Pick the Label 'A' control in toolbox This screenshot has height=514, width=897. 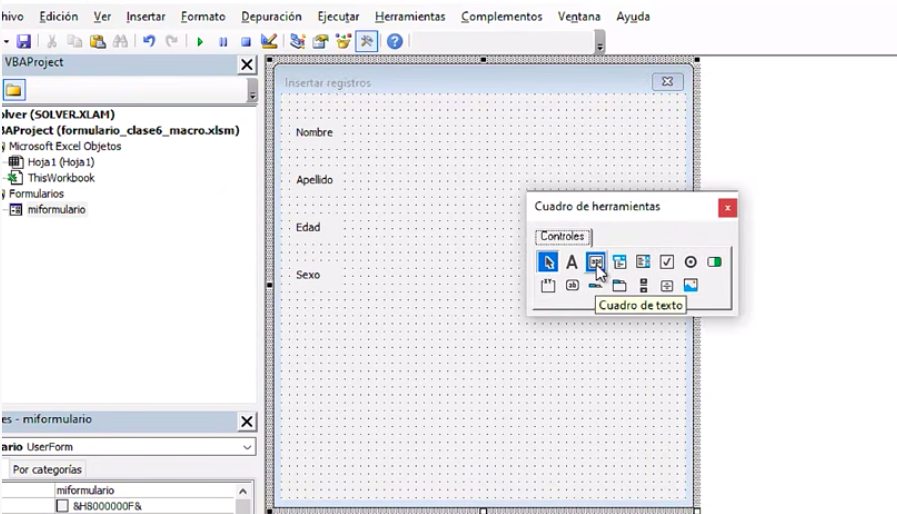[x=571, y=262]
